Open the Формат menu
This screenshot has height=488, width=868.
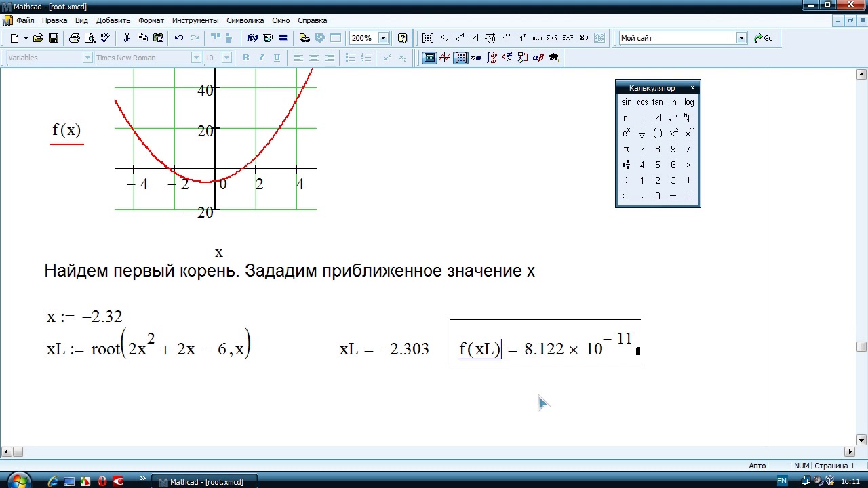coord(151,20)
